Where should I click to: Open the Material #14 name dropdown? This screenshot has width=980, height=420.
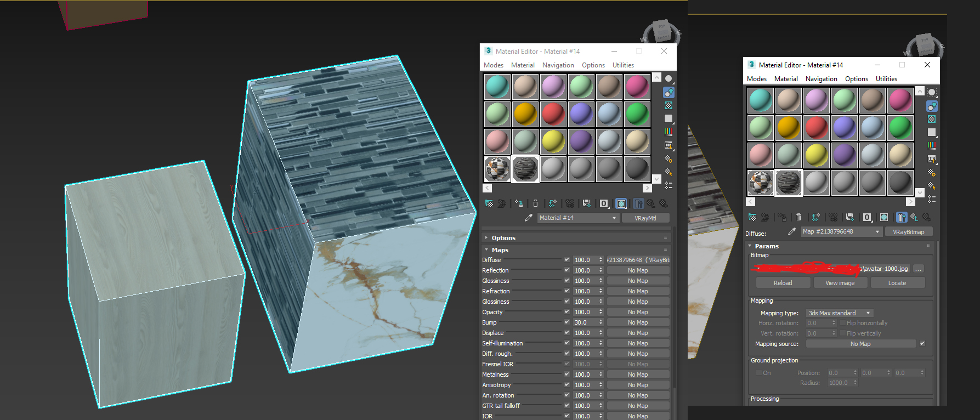614,218
